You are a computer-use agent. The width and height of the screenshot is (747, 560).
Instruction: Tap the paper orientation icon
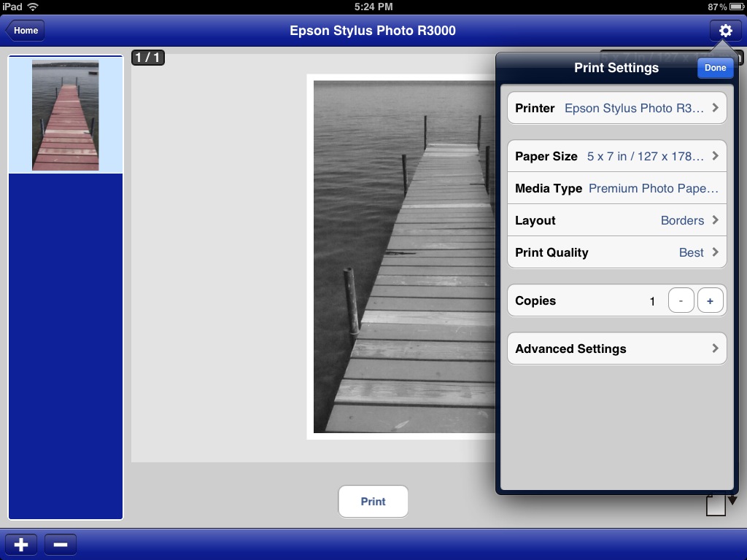point(716,505)
